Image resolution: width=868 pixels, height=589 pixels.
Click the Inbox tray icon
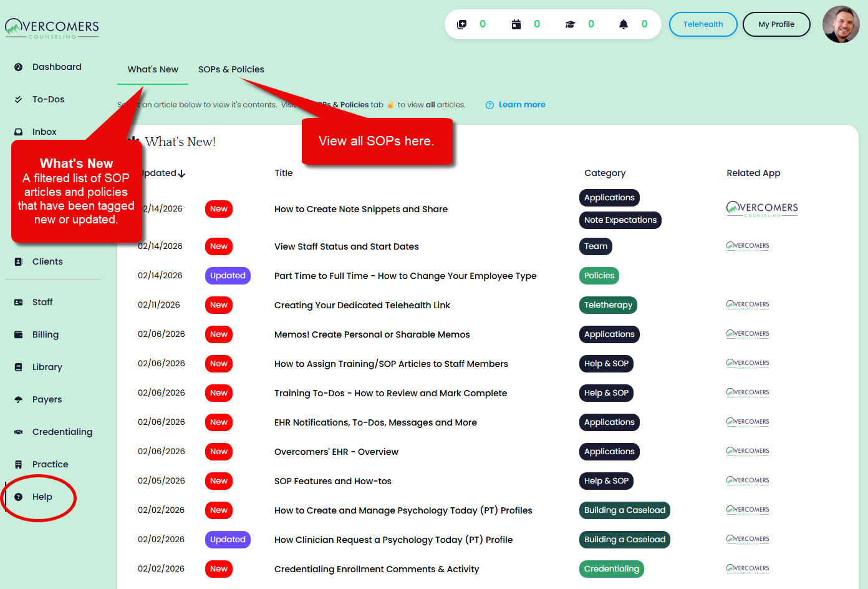point(19,132)
